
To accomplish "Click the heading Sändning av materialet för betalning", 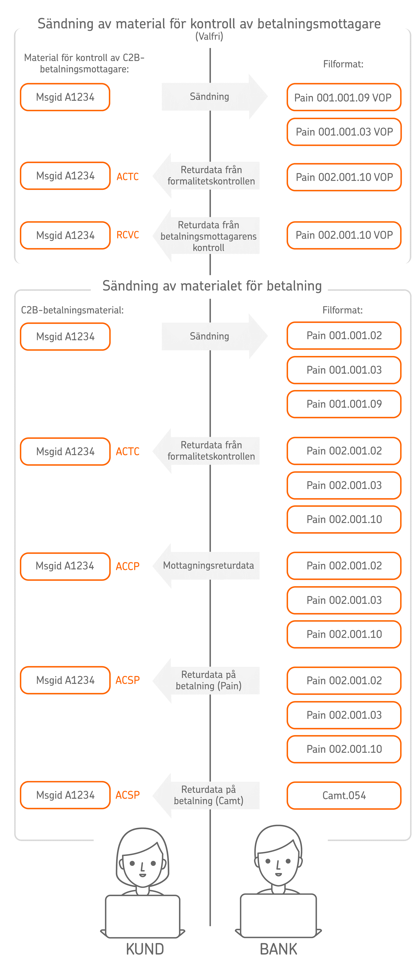I will point(212,286).
